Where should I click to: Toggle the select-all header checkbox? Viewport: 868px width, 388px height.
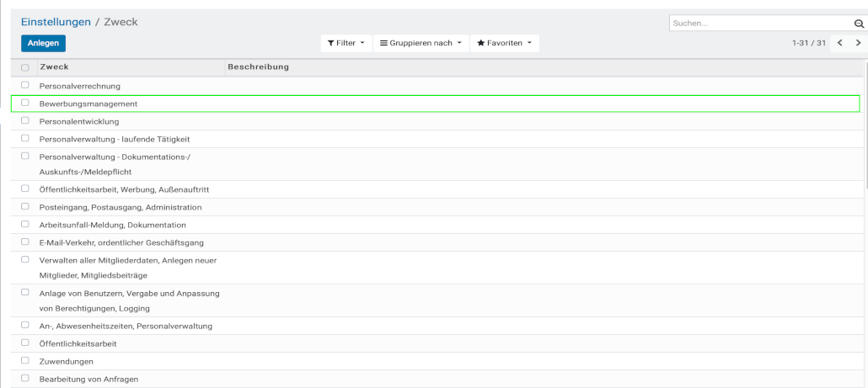point(25,67)
